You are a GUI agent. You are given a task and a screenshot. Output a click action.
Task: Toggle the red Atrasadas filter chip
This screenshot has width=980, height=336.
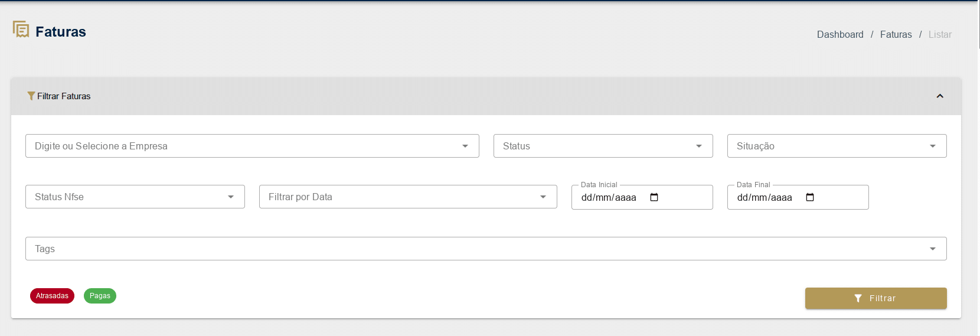pos(52,296)
